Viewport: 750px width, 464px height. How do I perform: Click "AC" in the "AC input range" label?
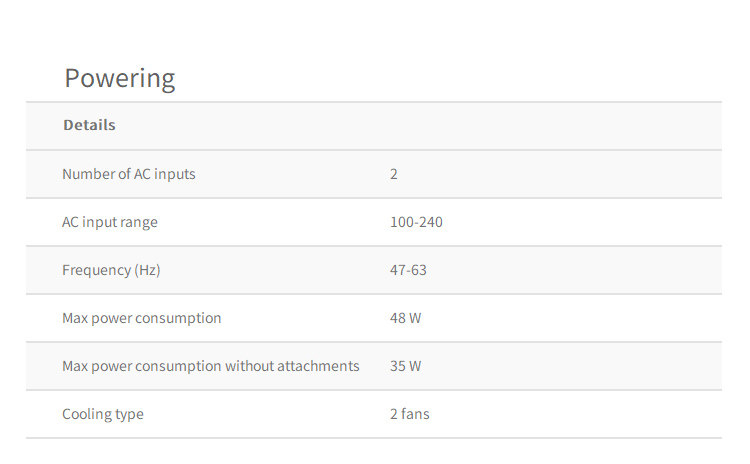[71, 222]
